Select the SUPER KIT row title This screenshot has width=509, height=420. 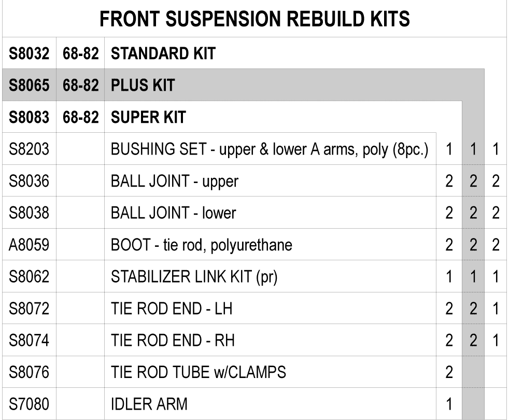pos(148,117)
